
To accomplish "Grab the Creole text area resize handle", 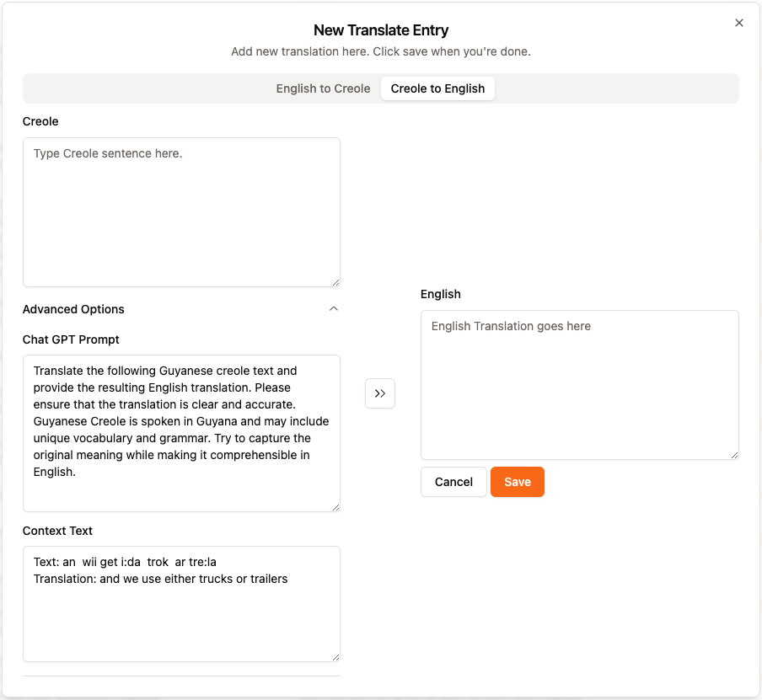I will [335, 282].
